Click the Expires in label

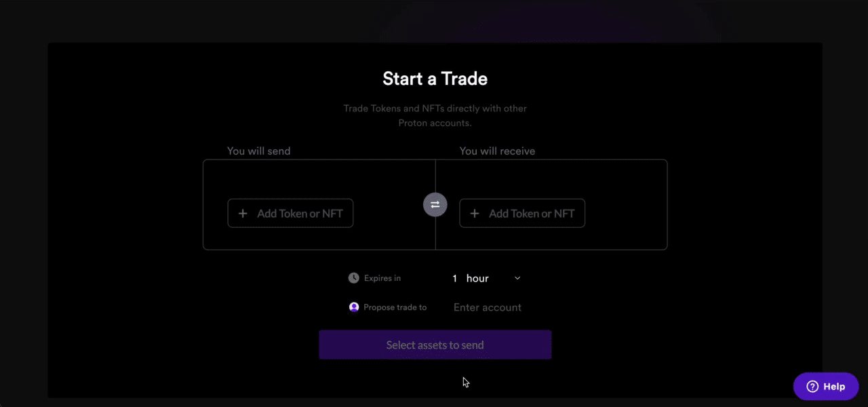tap(383, 277)
